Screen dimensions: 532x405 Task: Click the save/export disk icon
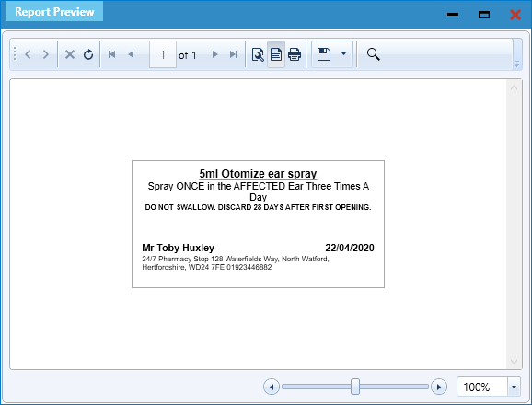[x=324, y=54]
